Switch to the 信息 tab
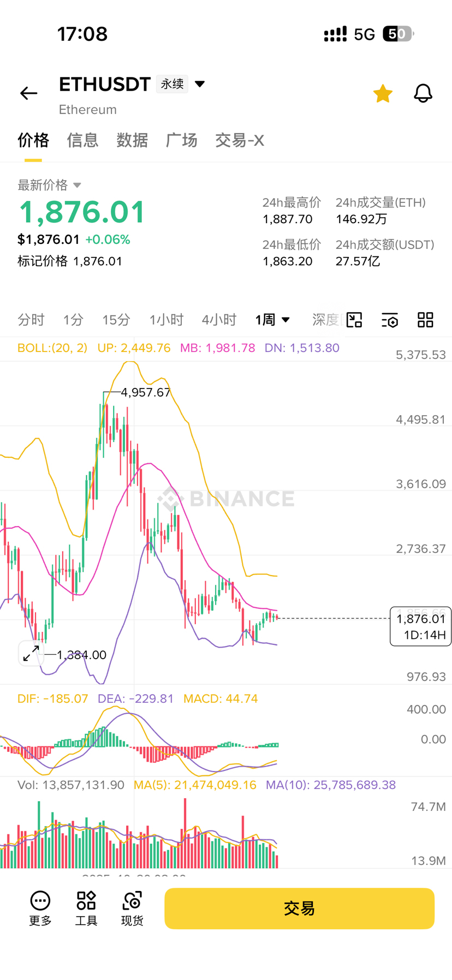The image size is (452, 980). pyautogui.click(x=82, y=140)
